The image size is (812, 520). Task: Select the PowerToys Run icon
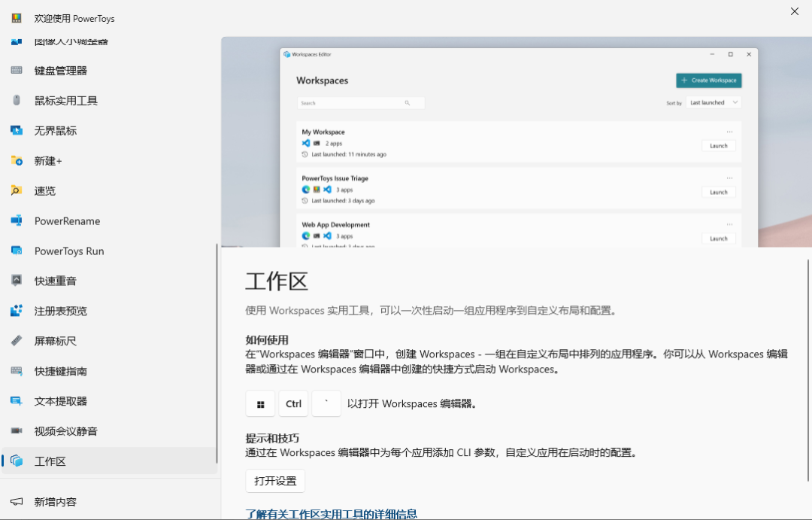(x=17, y=251)
